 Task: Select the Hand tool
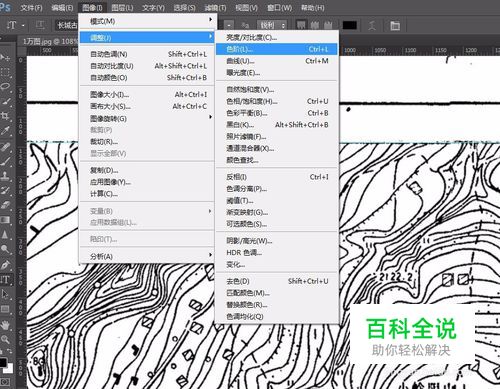point(5,325)
